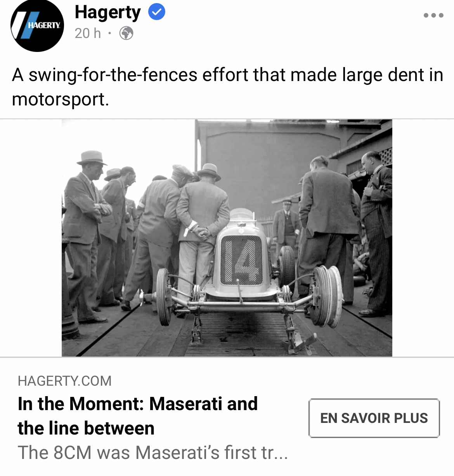This screenshot has height=476, width=454.
Task: Tap the EN SAVOIR PLUS button
Action: click(374, 418)
